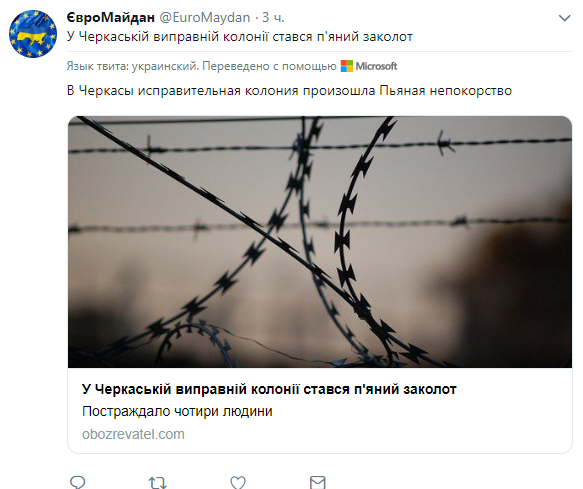
Task: Open the ЄвроМайдан profile avatar
Action: [33, 34]
